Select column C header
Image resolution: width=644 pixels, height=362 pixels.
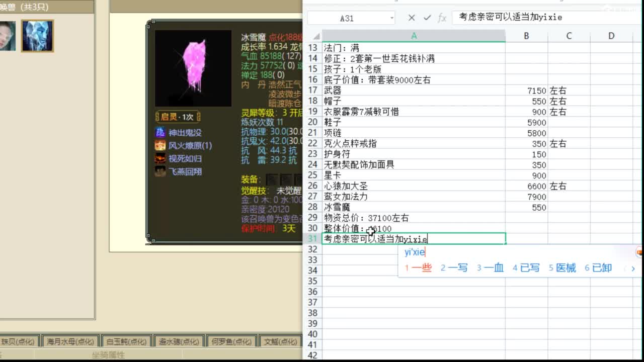[x=569, y=36]
